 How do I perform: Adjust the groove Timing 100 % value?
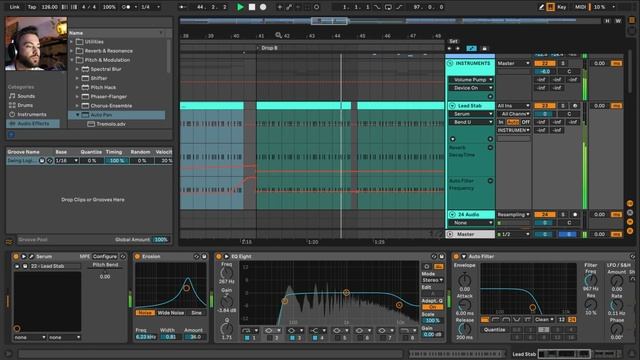pyautogui.click(x=116, y=161)
